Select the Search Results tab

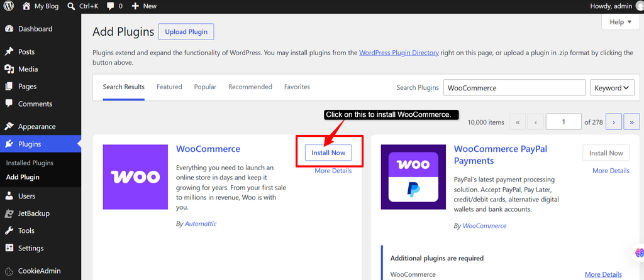coord(124,87)
